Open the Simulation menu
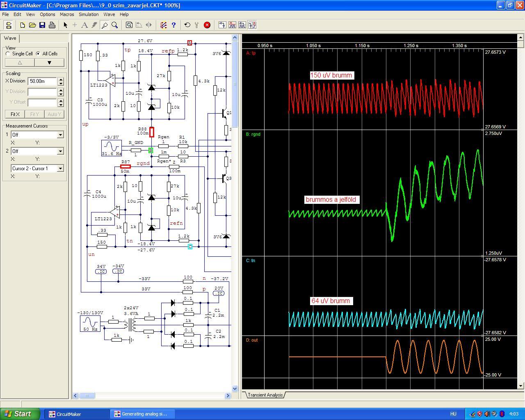 pos(89,14)
